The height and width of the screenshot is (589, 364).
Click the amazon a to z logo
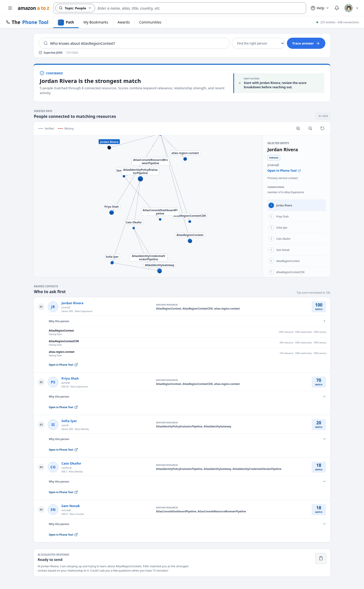click(x=33, y=8)
